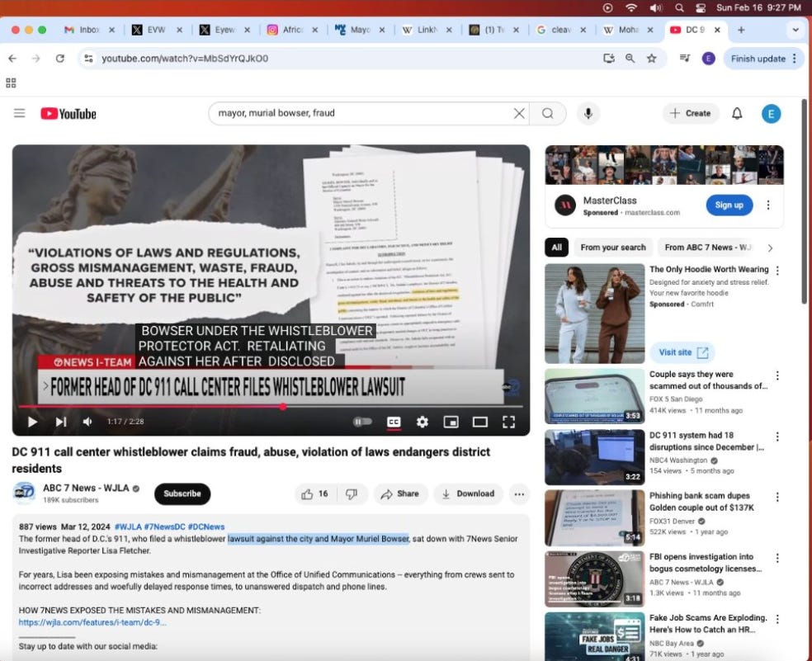Toggle the autoplay switch in player
The image size is (812, 661).
pyautogui.click(x=362, y=422)
